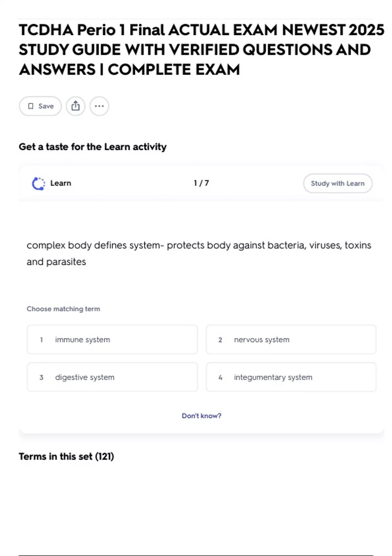Click the number 4 answer badge
Screen dimensions: 392x556
220,377
